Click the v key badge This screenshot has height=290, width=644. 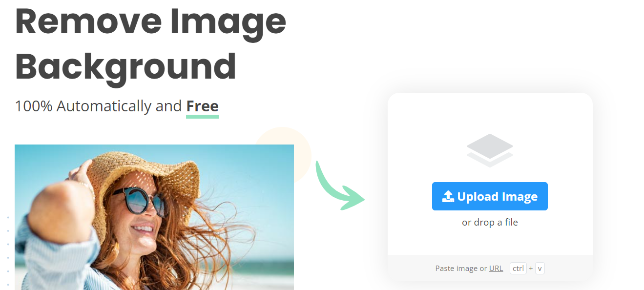coord(540,268)
